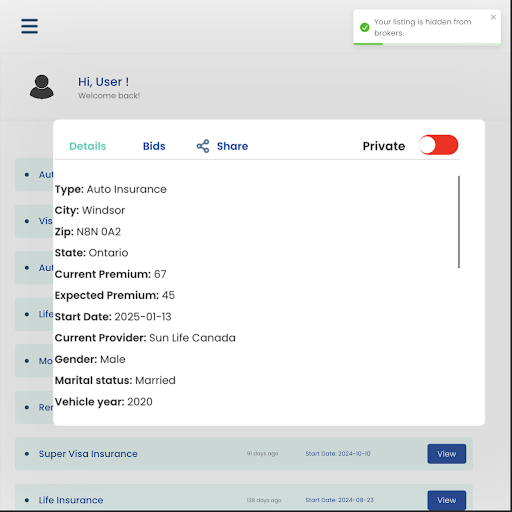512x512 pixels.
Task: Switch to the Details tab
Action: 88,146
